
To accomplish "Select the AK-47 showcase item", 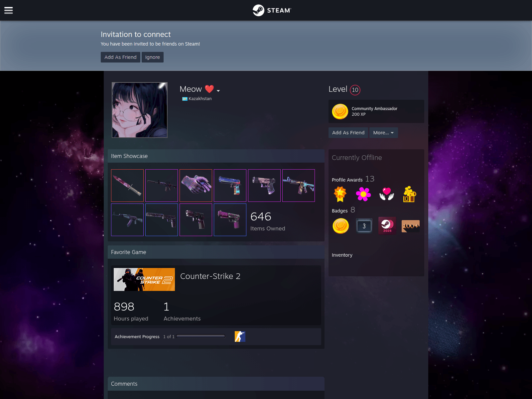I will pyautogui.click(x=127, y=220).
